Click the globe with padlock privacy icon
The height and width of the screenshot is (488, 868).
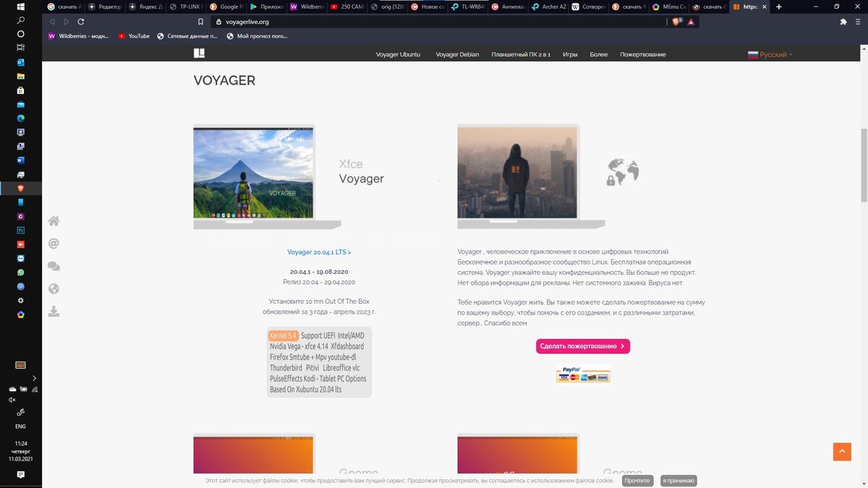coord(622,172)
